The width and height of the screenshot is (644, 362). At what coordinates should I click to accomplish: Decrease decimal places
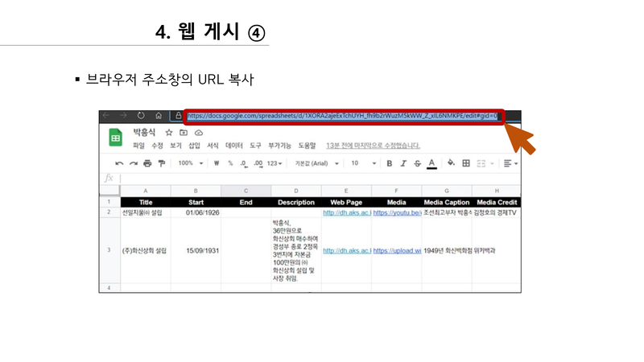(244, 163)
